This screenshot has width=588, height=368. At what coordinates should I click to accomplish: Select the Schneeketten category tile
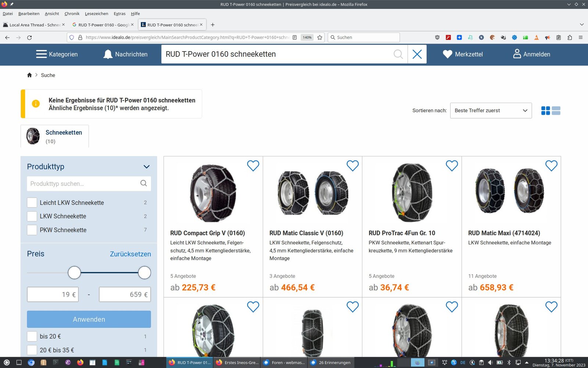coord(55,136)
